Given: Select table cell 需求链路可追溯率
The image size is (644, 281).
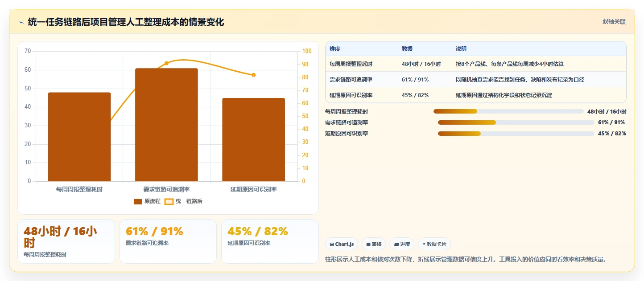Looking at the screenshot, I should click(351, 80).
